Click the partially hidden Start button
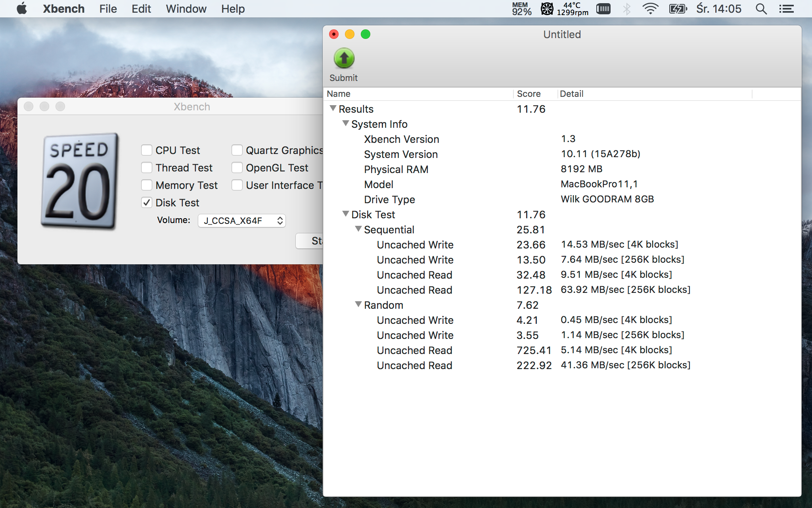This screenshot has width=812, height=508. coord(310,241)
